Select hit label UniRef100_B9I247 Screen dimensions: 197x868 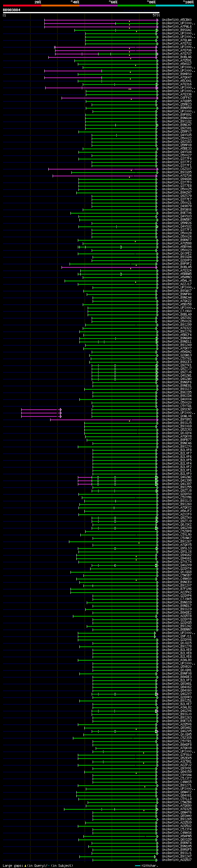click(x=176, y=856)
